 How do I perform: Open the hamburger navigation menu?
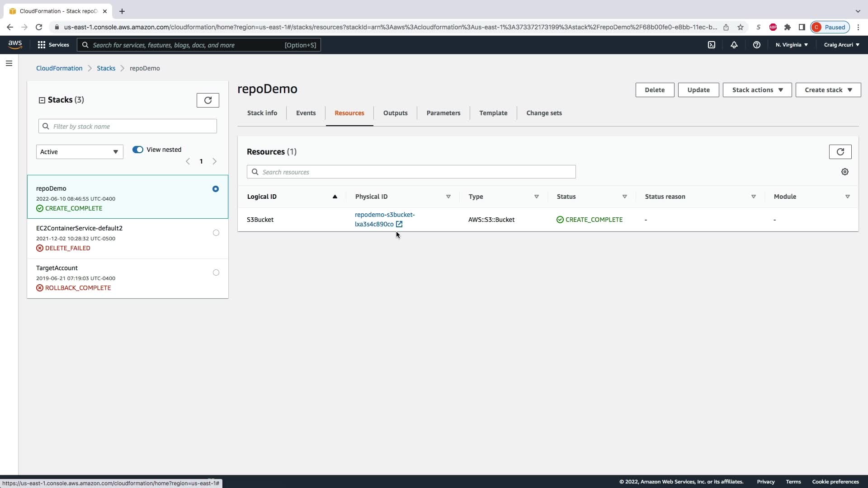[x=9, y=63]
